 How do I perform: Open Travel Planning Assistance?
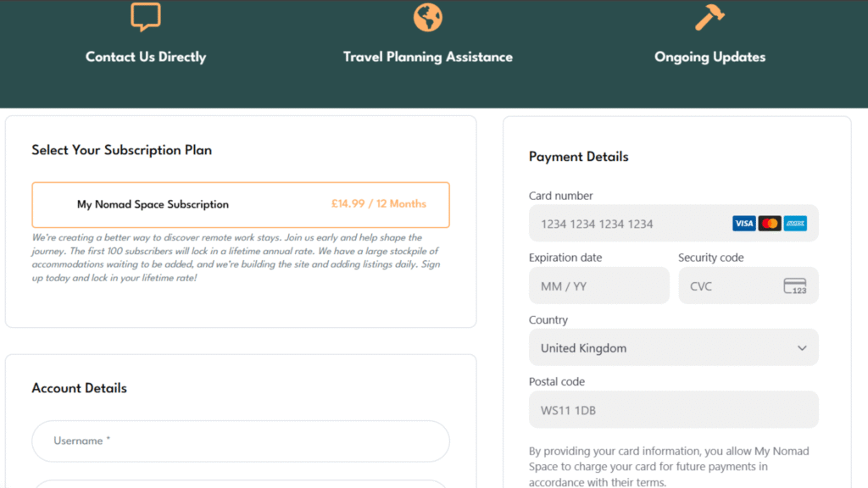tap(428, 57)
